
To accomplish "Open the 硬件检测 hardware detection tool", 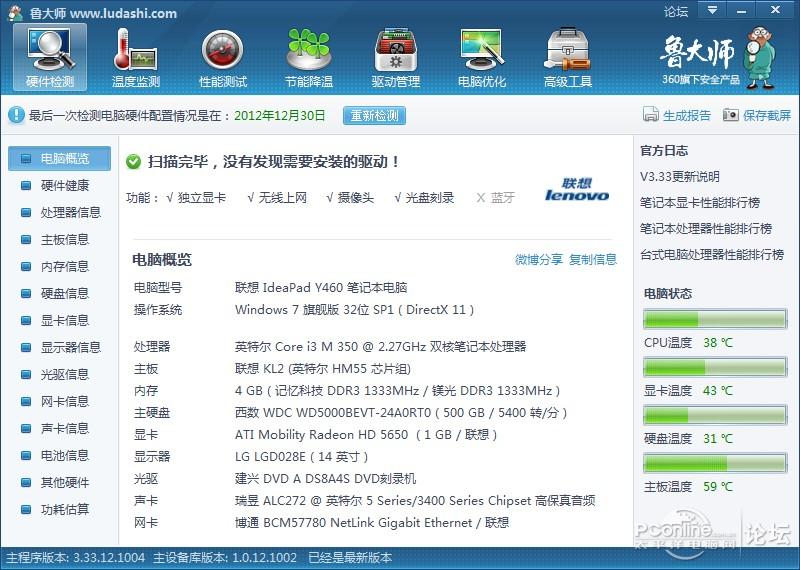I will (x=50, y=57).
